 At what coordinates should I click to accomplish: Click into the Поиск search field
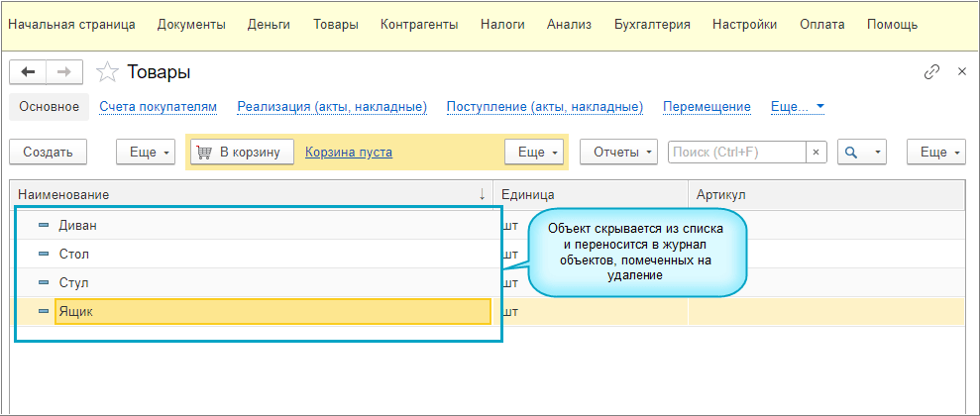click(x=736, y=153)
